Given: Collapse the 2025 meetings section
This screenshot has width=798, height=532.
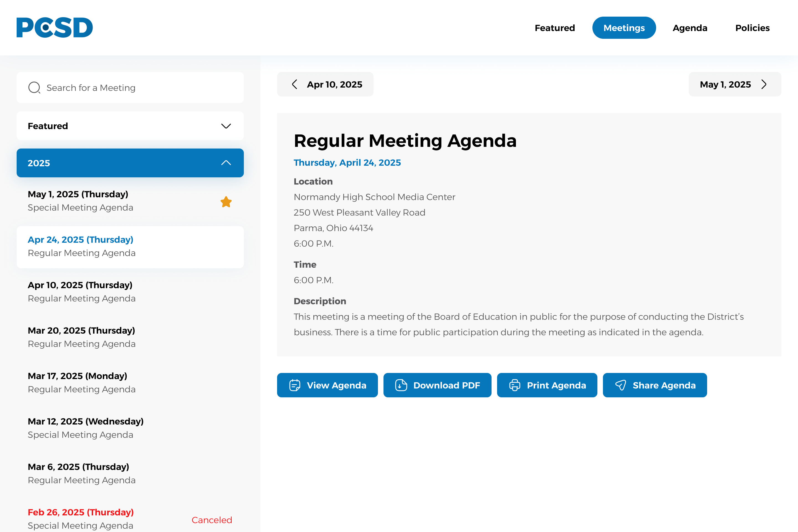Looking at the screenshot, I should pyautogui.click(x=130, y=163).
